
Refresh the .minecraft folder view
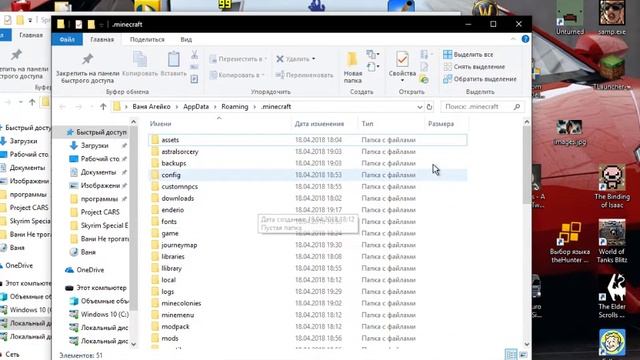point(429,107)
